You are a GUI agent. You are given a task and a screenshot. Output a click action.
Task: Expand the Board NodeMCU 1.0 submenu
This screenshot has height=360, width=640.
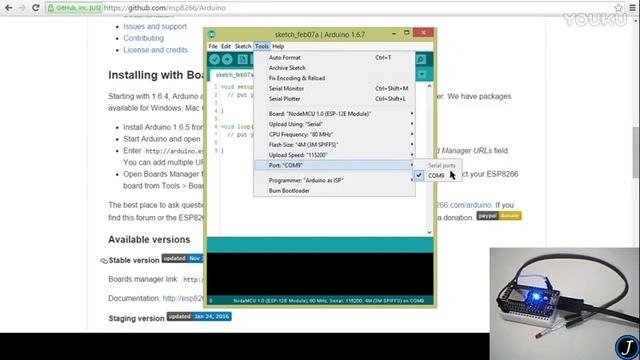334,113
